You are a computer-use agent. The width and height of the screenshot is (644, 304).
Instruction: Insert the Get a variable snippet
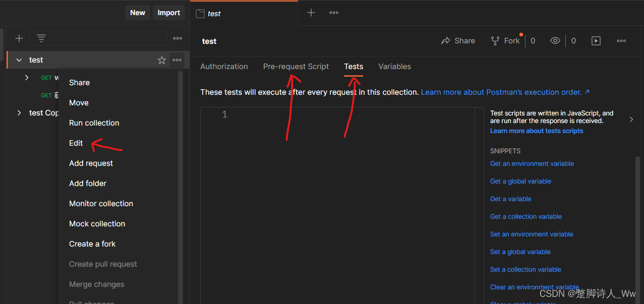coord(511,199)
